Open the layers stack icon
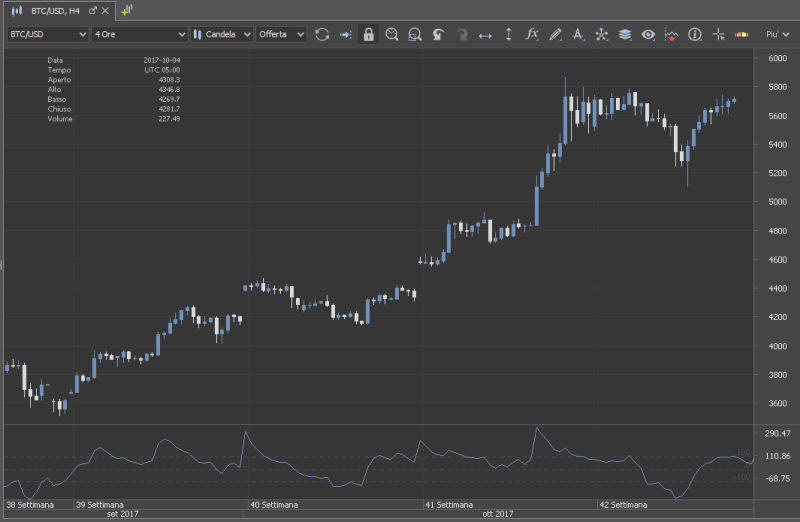This screenshot has width=800, height=522. tap(625, 34)
